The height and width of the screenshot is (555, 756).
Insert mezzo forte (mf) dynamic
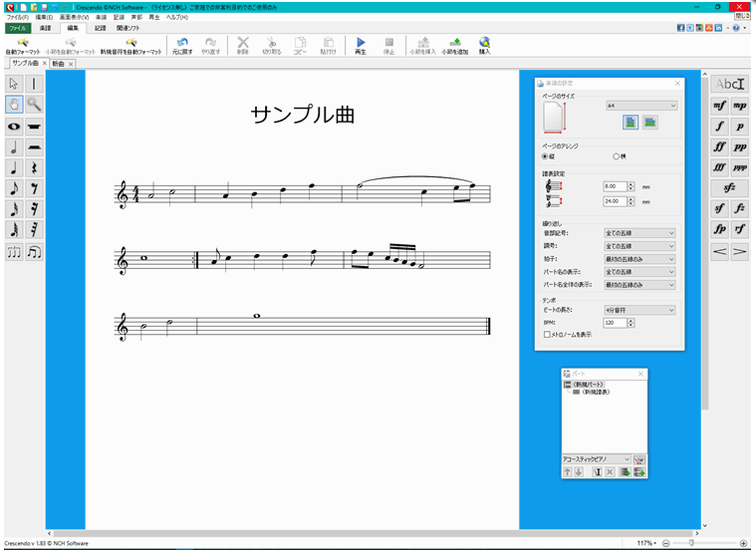point(719,105)
